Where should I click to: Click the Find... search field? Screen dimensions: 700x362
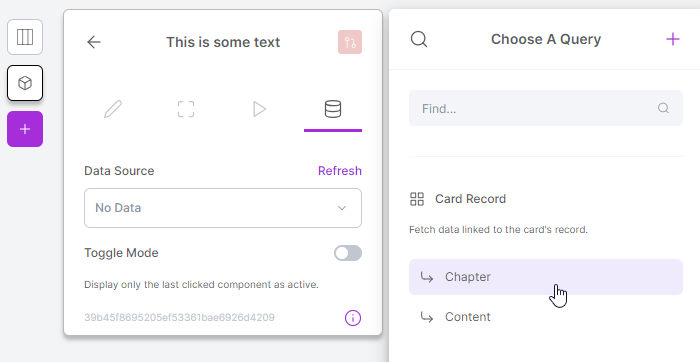546,108
